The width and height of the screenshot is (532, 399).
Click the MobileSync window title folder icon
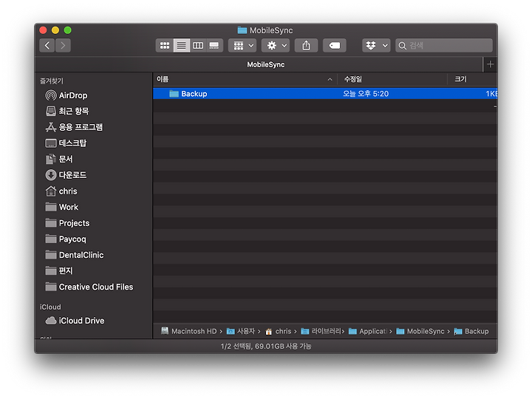point(242,30)
